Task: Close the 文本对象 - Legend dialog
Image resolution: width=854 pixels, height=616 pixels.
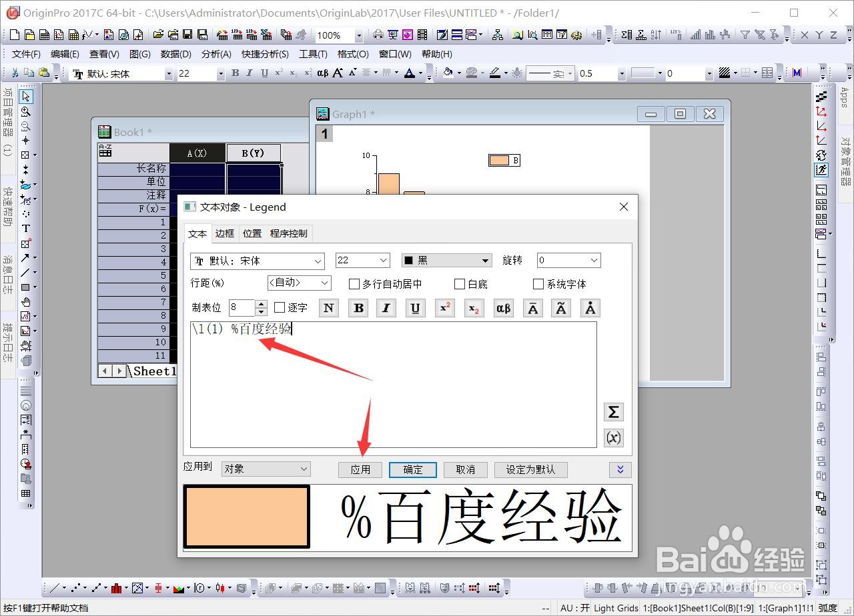Action: pos(624,207)
